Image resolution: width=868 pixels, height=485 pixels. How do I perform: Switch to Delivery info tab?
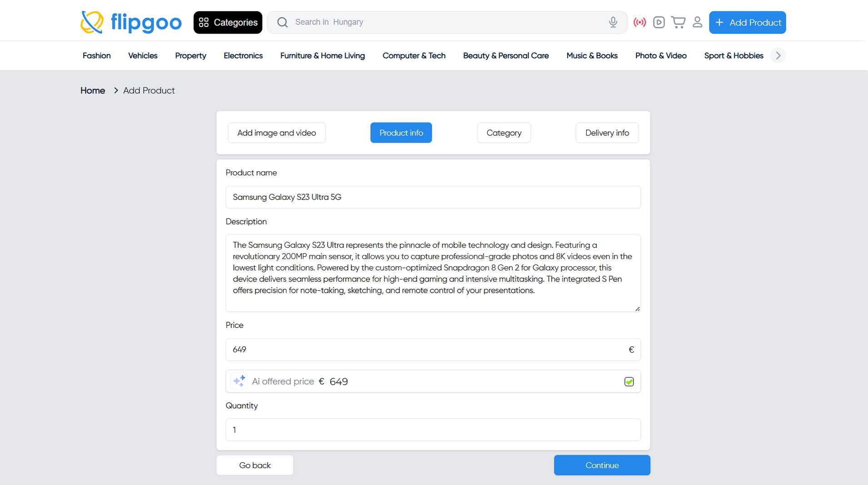pyautogui.click(x=607, y=133)
